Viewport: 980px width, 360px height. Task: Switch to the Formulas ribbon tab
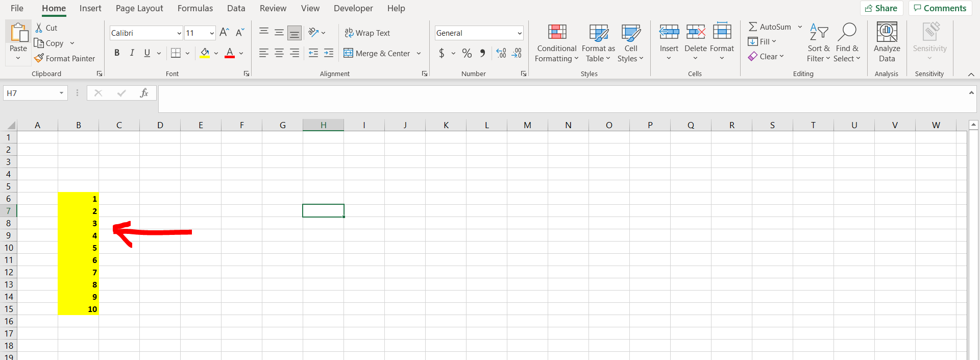click(x=195, y=8)
